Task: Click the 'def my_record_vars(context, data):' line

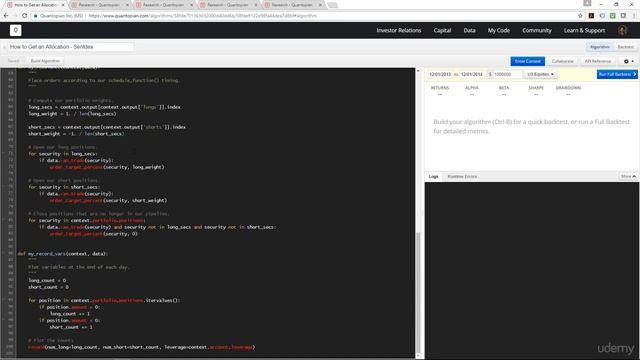Action: (x=63, y=253)
